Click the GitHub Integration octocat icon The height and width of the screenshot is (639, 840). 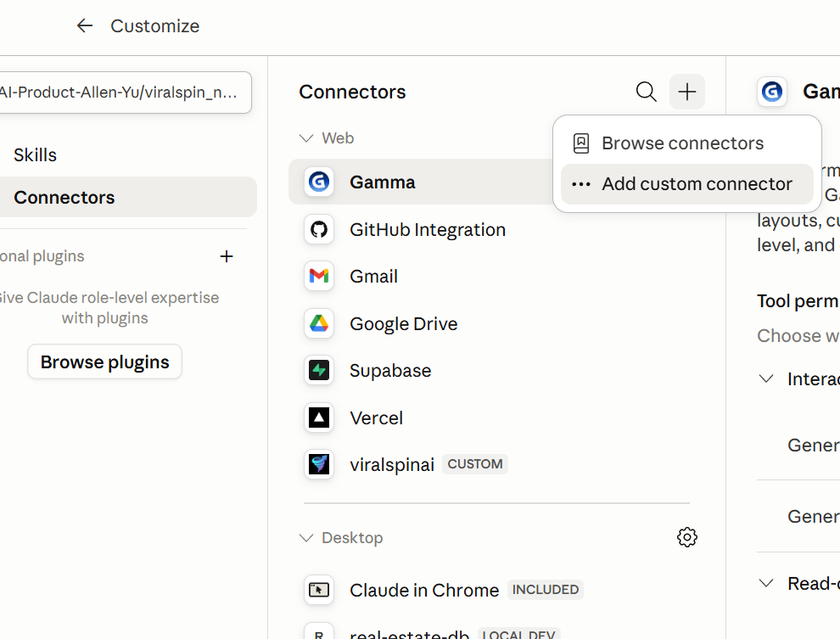(x=319, y=229)
